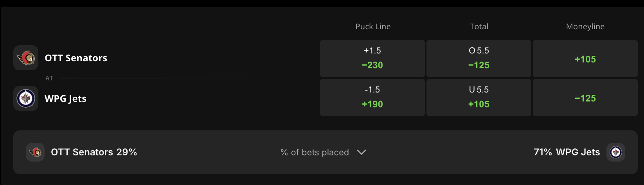
Task: Open the WPG Jets team name link
Action: pos(66,99)
